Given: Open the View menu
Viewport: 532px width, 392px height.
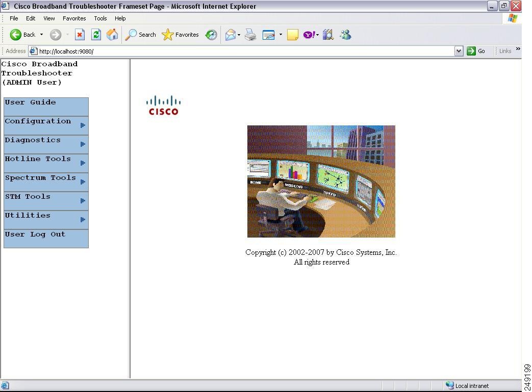Looking at the screenshot, I should 49,18.
